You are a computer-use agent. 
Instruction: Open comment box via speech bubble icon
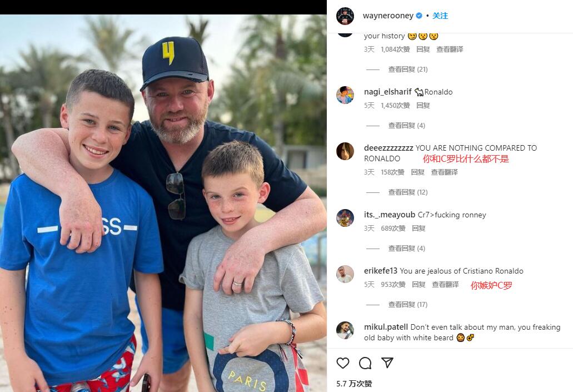click(x=365, y=363)
